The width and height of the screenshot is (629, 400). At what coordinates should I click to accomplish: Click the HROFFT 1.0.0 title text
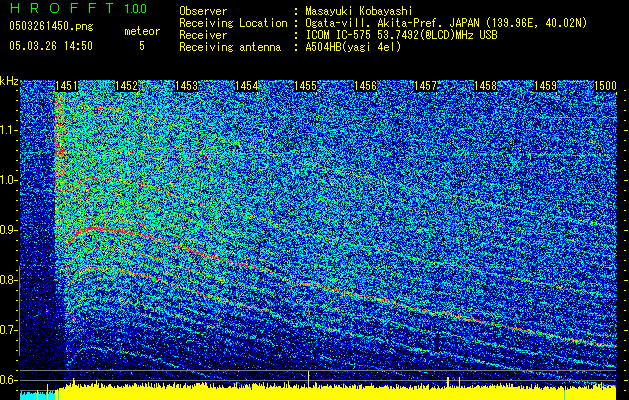click(78, 8)
